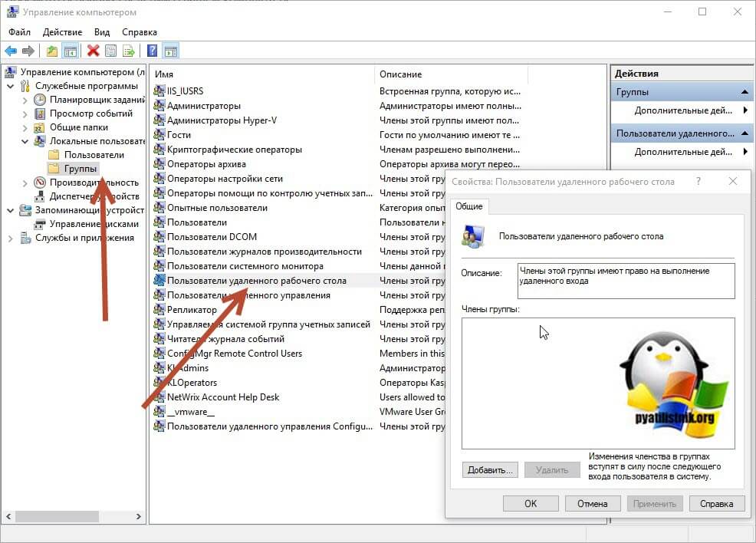Click the blue Back arrow in toolbar
Screen dimensions: 756x543
tap(11, 51)
